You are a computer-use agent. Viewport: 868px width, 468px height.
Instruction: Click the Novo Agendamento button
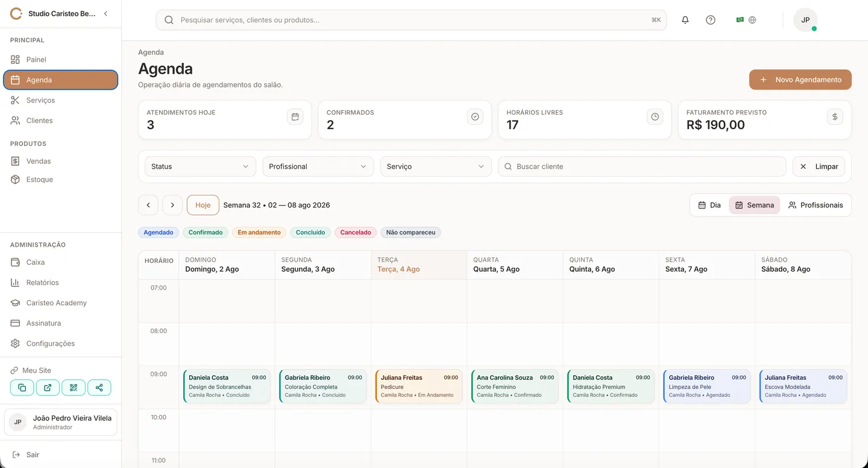(x=800, y=80)
